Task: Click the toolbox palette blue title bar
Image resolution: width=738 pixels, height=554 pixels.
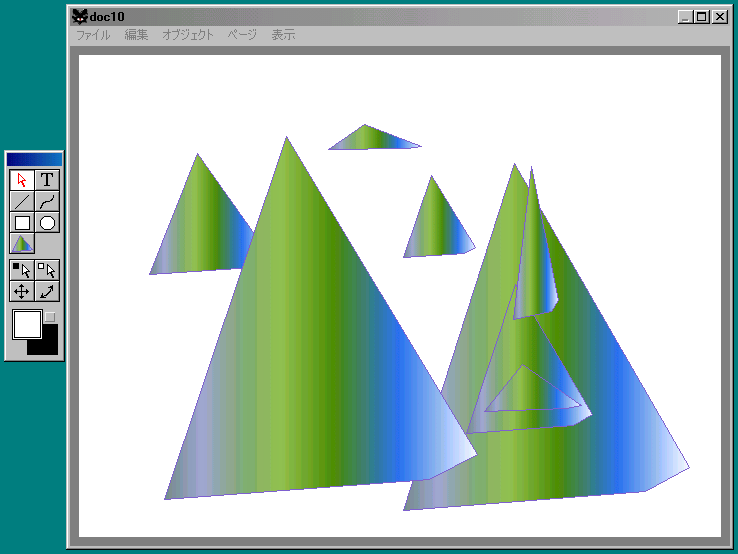Action: click(x=34, y=159)
